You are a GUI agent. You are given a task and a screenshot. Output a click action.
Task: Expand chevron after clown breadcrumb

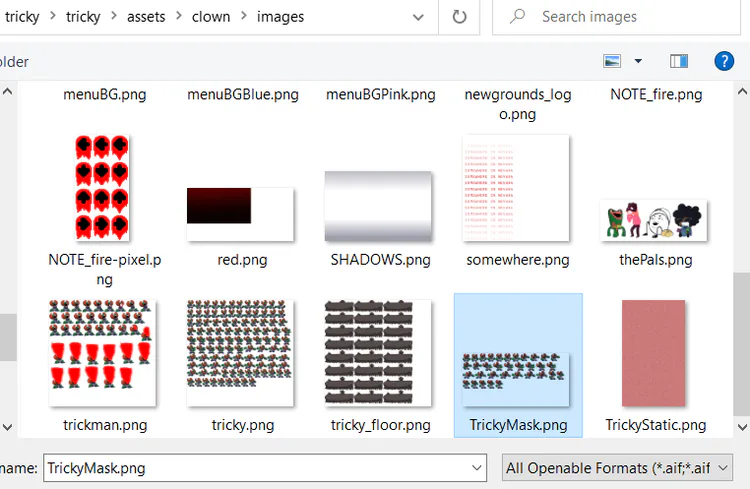(243, 16)
